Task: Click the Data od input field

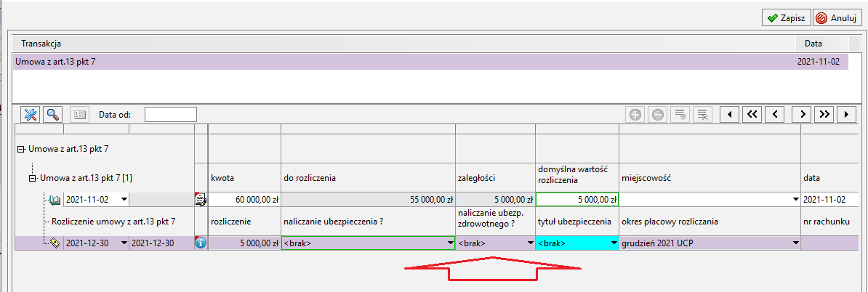Action: click(171, 115)
